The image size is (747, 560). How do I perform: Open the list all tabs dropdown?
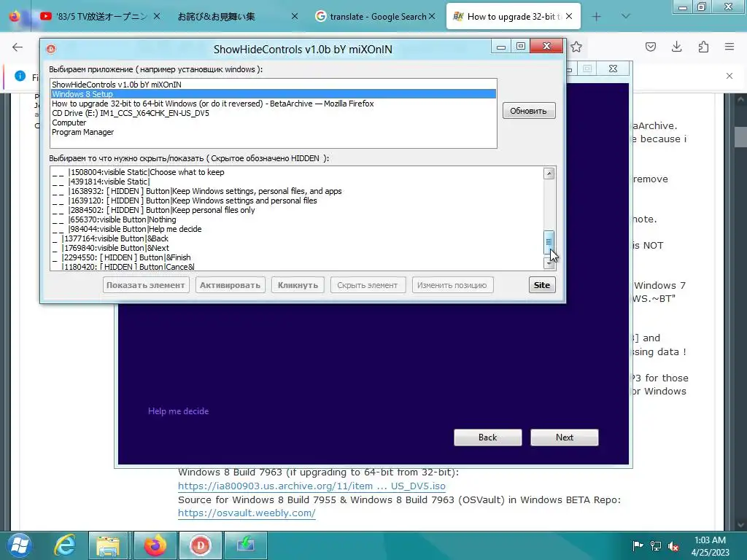626,16
